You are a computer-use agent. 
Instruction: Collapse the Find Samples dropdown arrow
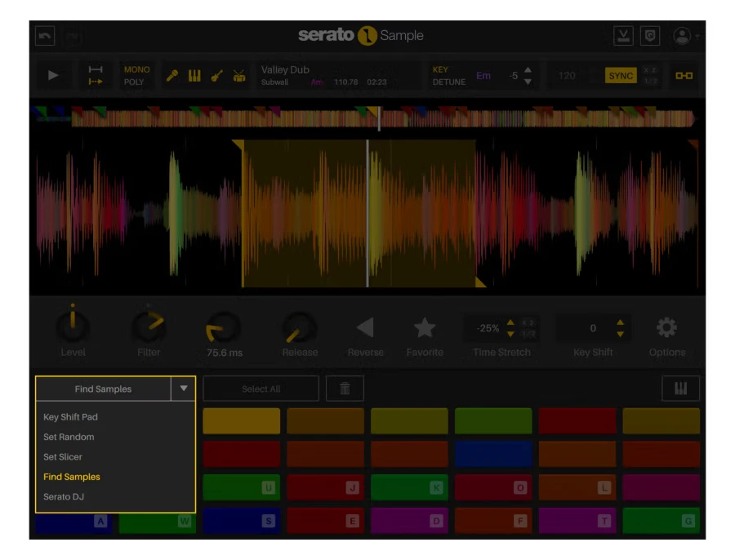pos(183,389)
